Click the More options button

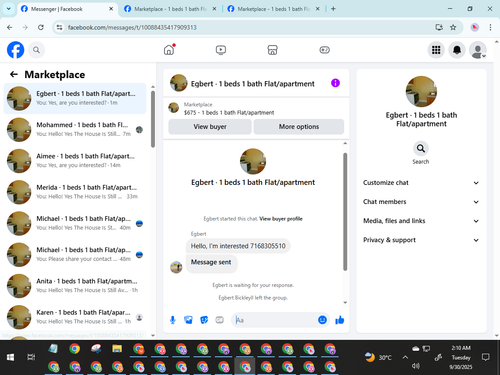pos(299,127)
